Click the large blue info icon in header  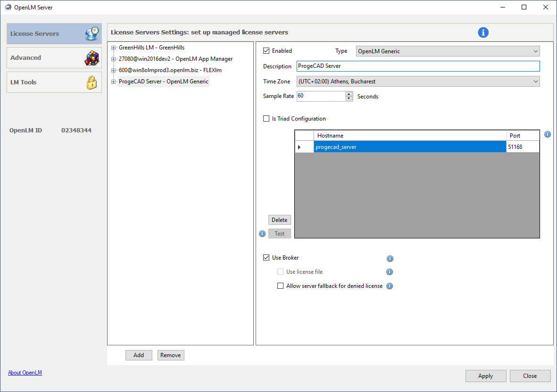pos(483,33)
